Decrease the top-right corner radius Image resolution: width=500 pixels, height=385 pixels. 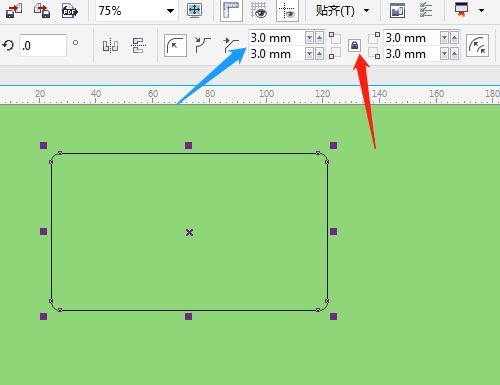coord(444,38)
